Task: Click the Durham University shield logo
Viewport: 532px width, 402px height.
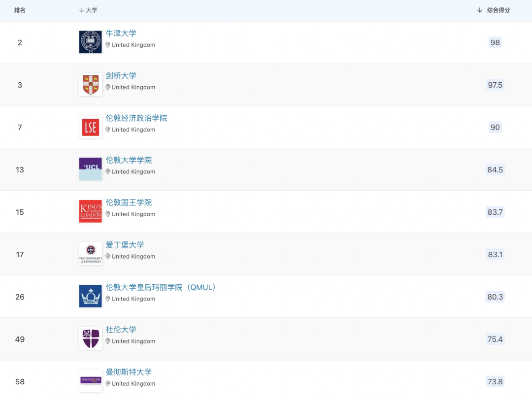Action: (x=90, y=338)
